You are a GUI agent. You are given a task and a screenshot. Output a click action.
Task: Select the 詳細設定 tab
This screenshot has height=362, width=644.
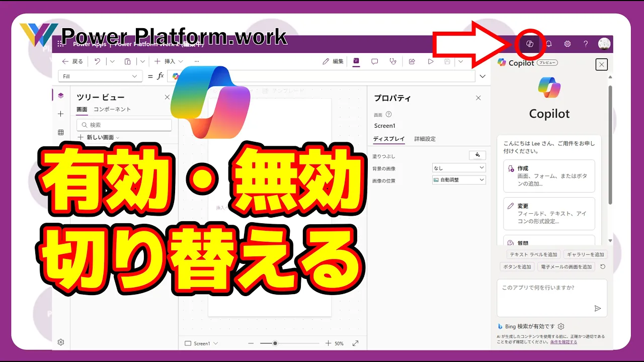[x=425, y=139]
